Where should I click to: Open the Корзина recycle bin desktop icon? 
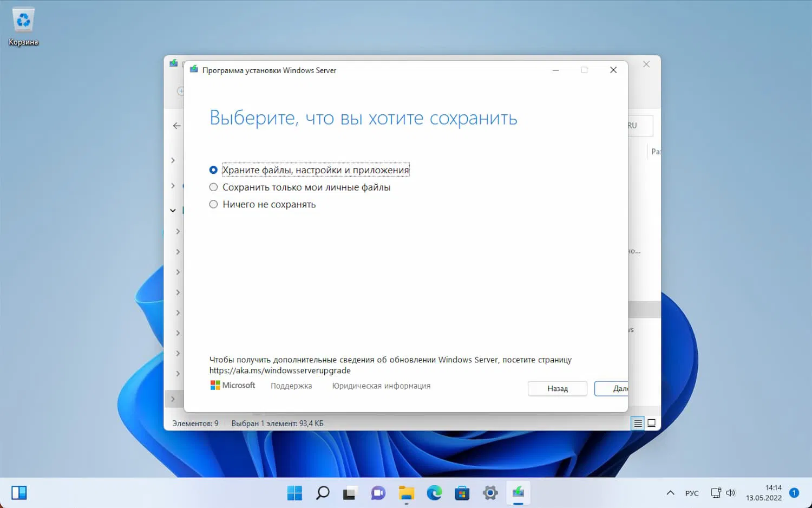[23, 26]
